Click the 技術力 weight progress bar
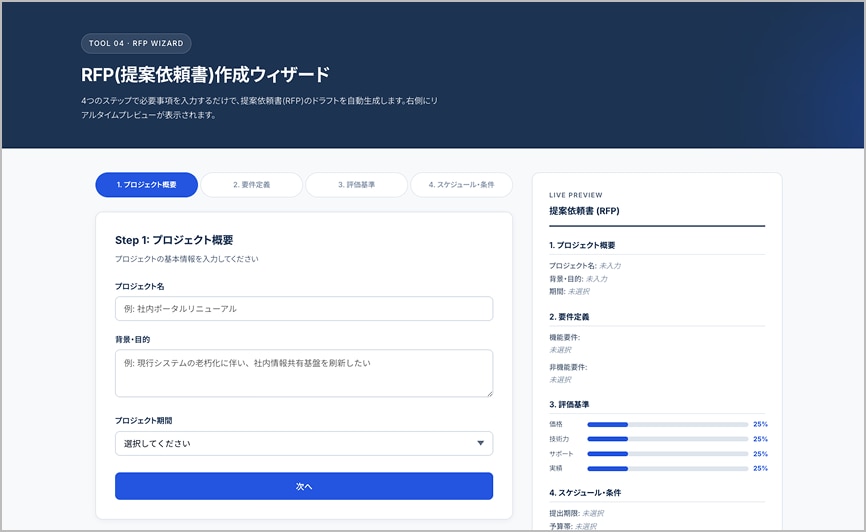The width and height of the screenshot is (866, 532). tap(667, 439)
